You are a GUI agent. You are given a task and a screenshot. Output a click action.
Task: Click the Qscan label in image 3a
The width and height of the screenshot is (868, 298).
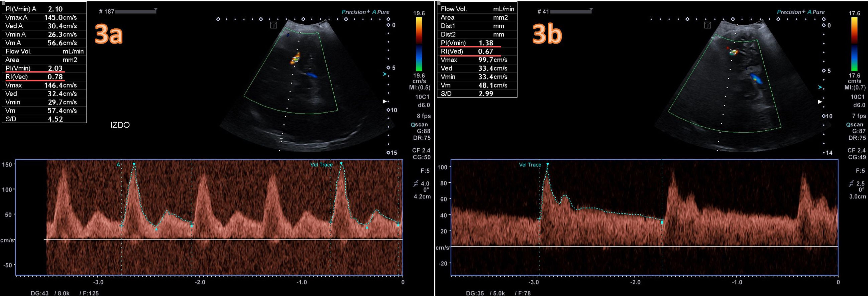pyautogui.click(x=419, y=125)
